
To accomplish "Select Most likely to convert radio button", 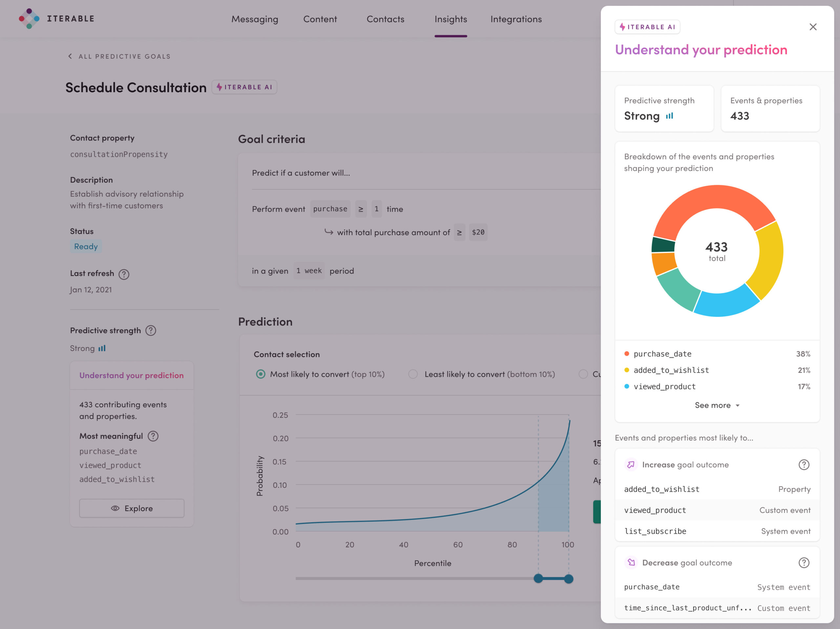I will pos(260,374).
